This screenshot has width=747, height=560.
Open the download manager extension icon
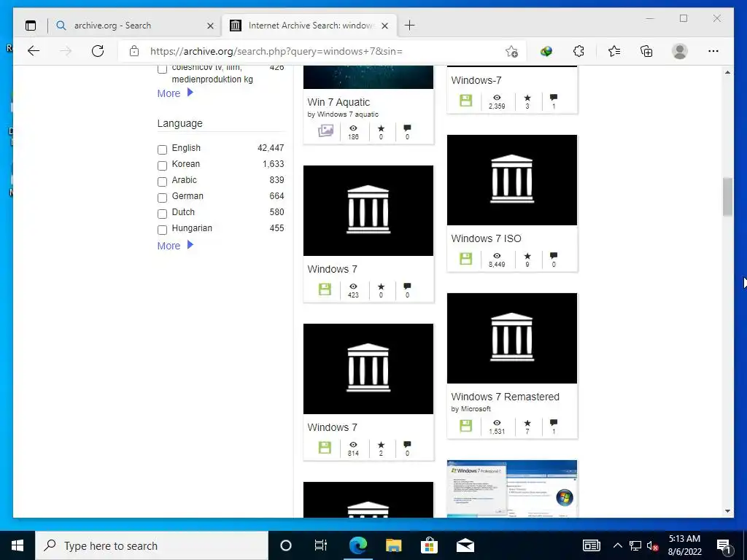546,51
